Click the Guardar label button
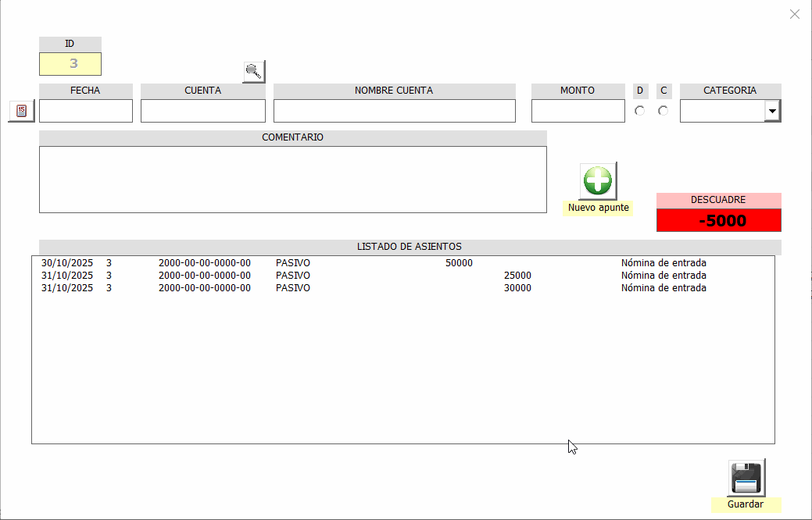Image resolution: width=812 pixels, height=520 pixels. [x=746, y=504]
